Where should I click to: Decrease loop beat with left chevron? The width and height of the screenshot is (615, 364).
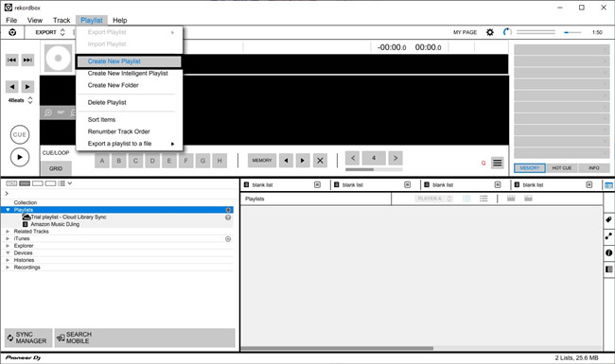[x=353, y=158]
